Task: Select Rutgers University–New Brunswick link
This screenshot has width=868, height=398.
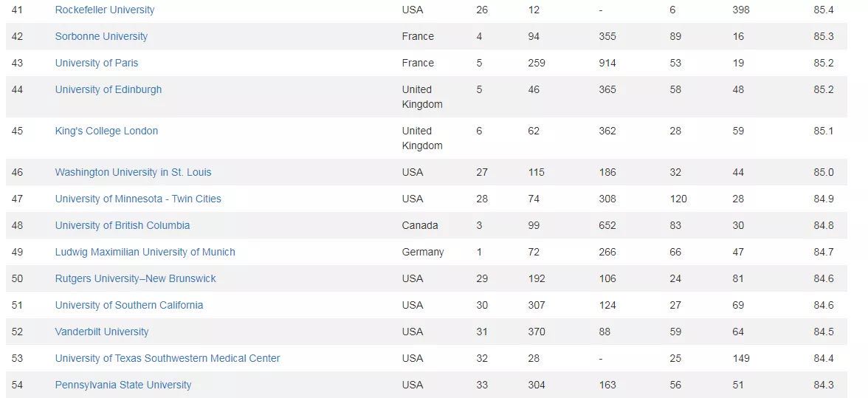Action: click(136, 278)
